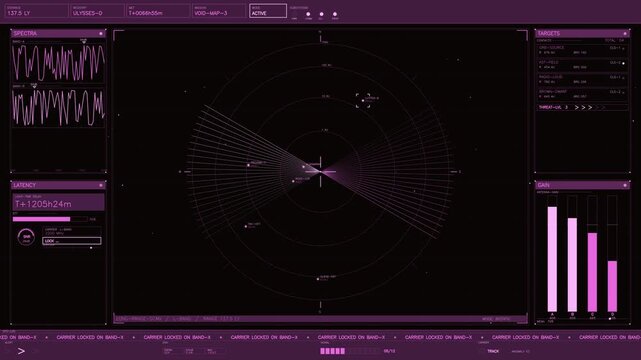Select the lit AST-FIELD class indicator dot
641x360 pixels.
(623, 63)
